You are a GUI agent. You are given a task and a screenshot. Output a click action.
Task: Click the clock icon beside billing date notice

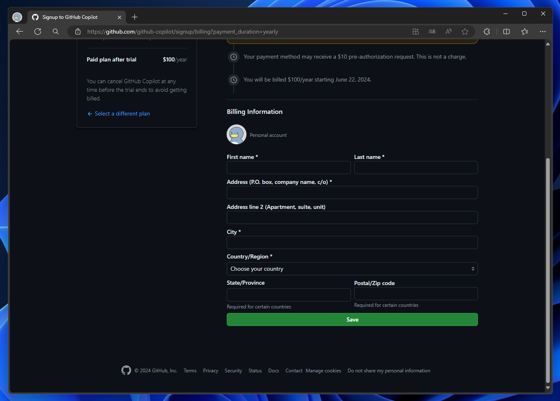click(234, 80)
